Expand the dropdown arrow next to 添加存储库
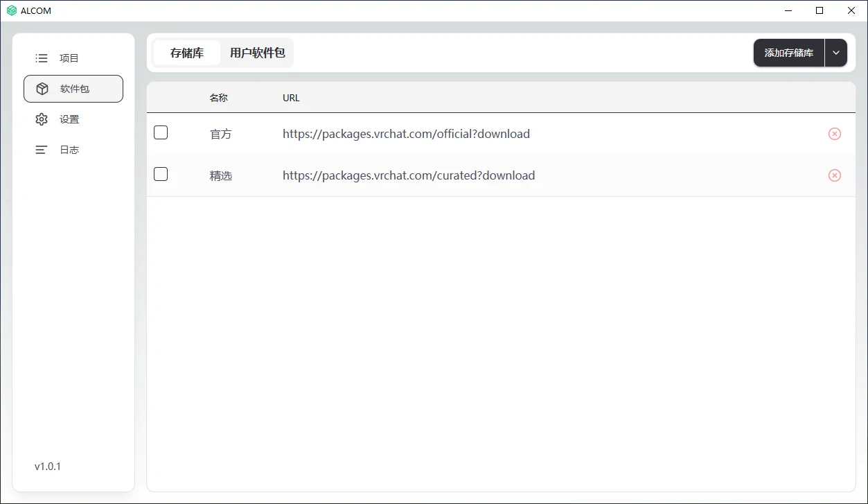The height and width of the screenshot is (504, 868). pos(836,53)
